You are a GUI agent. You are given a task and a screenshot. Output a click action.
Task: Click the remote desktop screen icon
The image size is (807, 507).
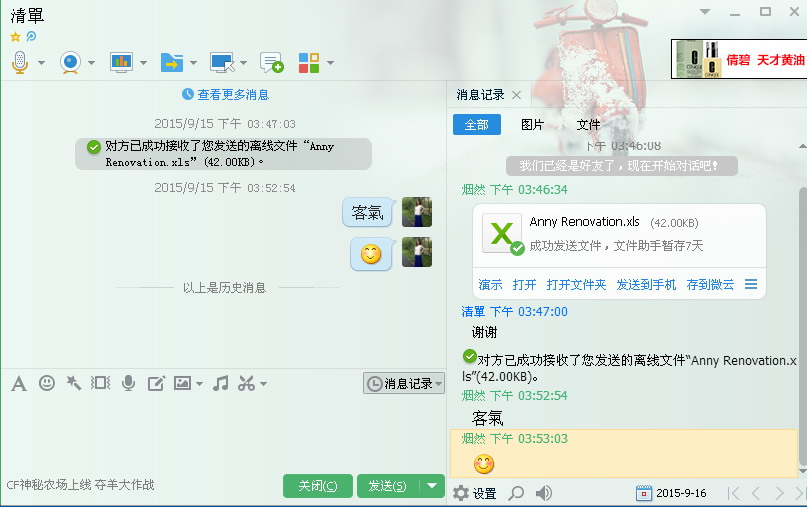[x=222, y=62]
